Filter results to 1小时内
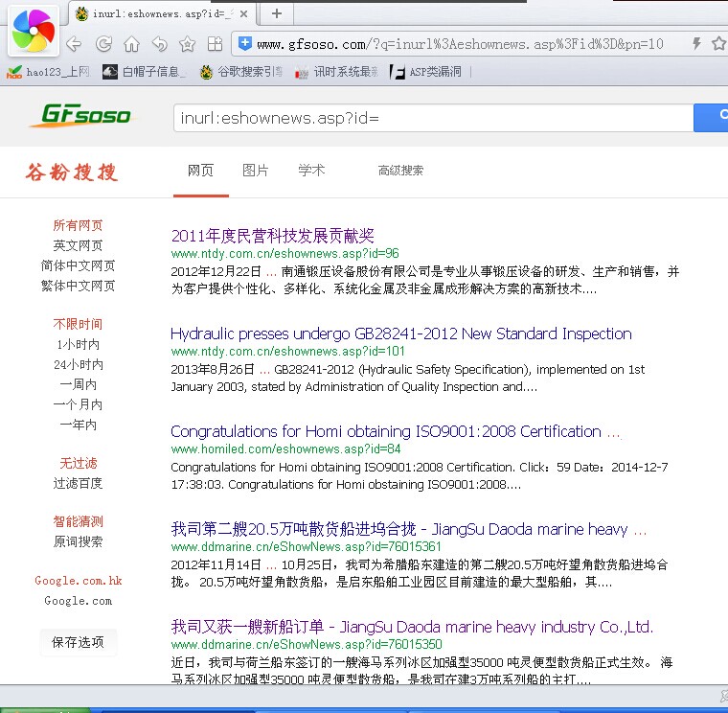Image resolution: width=728 pixels, height=713 pixels. click(78, 344)
